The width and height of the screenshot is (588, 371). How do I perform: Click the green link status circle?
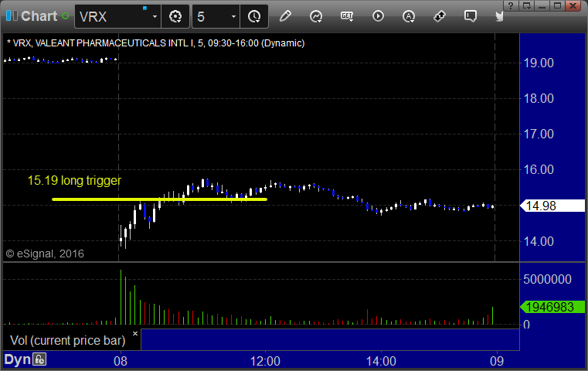[x=65, y=16]
